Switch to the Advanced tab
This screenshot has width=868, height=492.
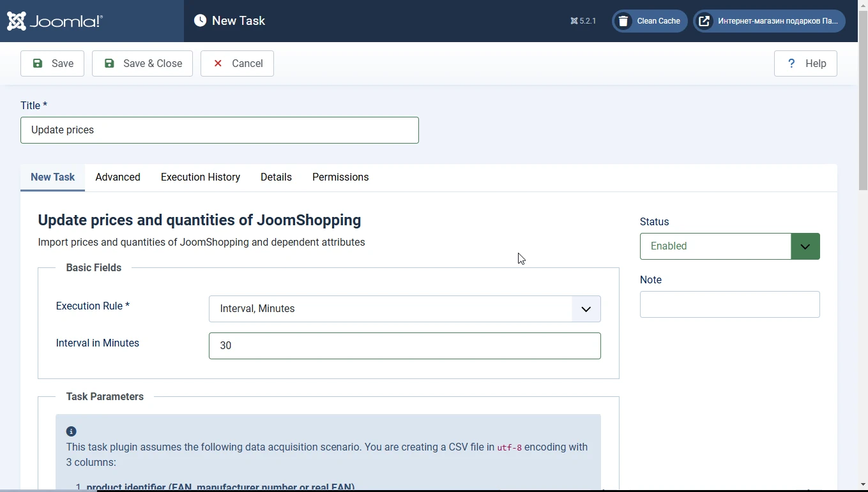click(118, 177)
